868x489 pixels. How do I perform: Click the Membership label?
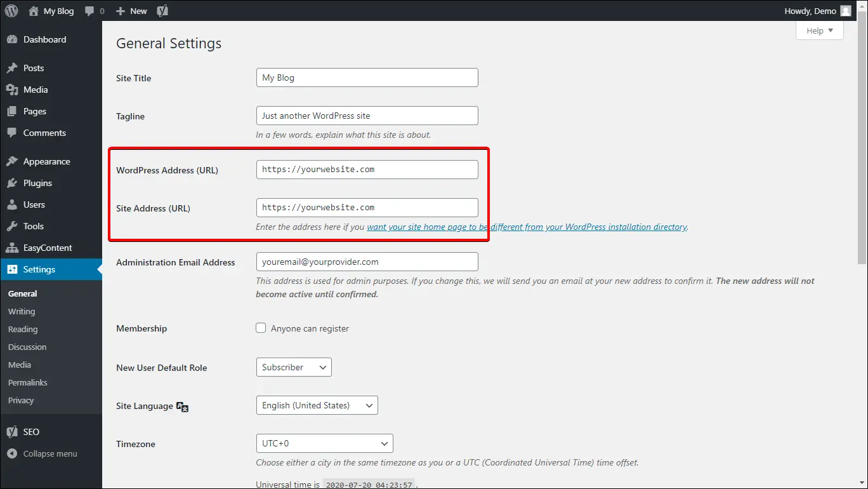point(141,328)
